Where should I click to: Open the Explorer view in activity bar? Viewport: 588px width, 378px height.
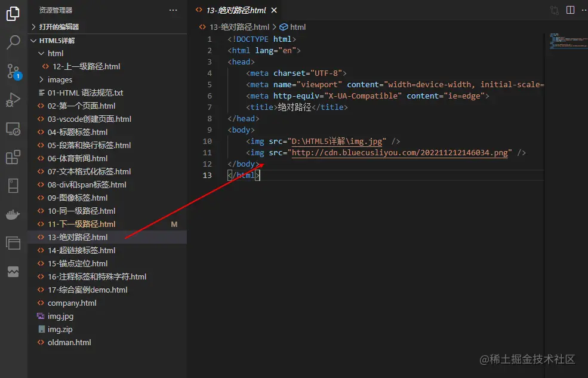[13, 14]
